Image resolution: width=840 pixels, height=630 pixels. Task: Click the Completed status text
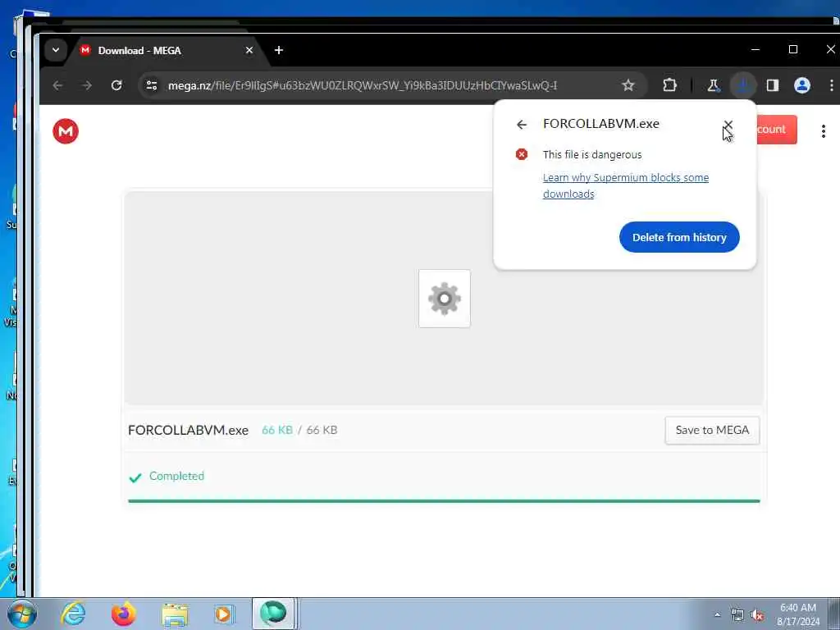click(176, 477)
